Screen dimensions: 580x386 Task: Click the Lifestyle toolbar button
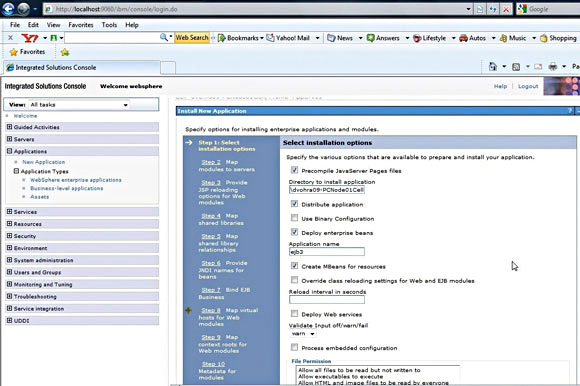pyautogui.click(x=429, y=38)
